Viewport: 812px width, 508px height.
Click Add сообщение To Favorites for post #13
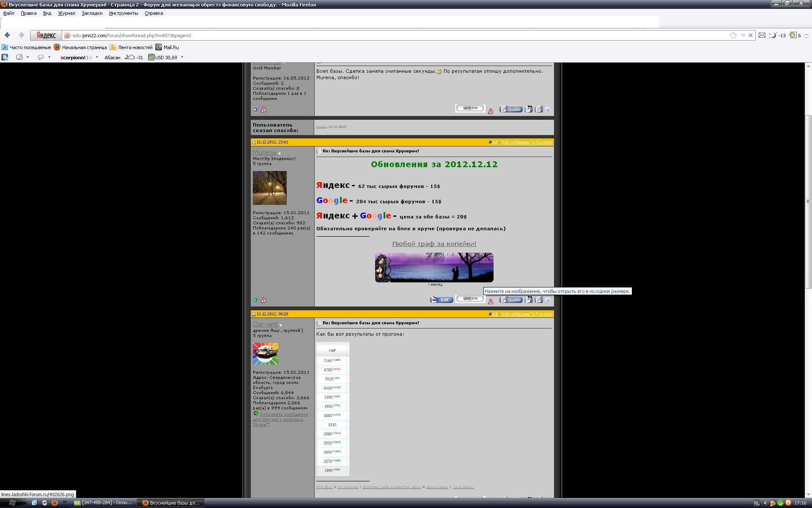527,314
